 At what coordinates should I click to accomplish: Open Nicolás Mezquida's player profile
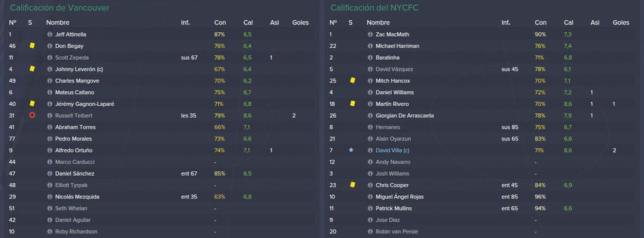(x=77, y=197)
